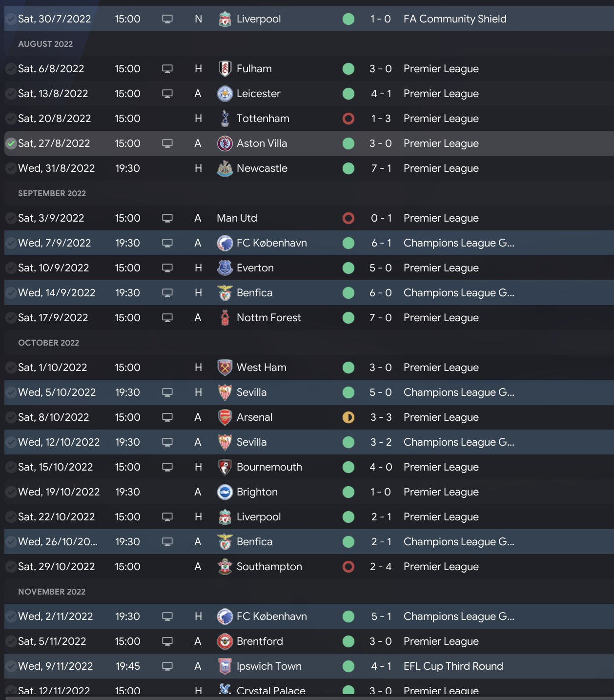
Task: Click the OCTOBER 2022 month header
Action: tap(48, 343)
